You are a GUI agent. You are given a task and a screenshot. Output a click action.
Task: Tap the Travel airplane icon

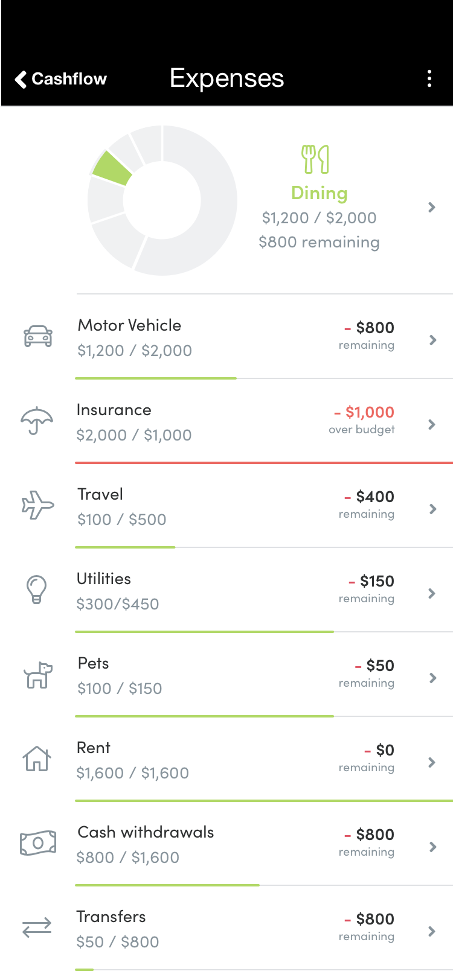click(37, 505)
